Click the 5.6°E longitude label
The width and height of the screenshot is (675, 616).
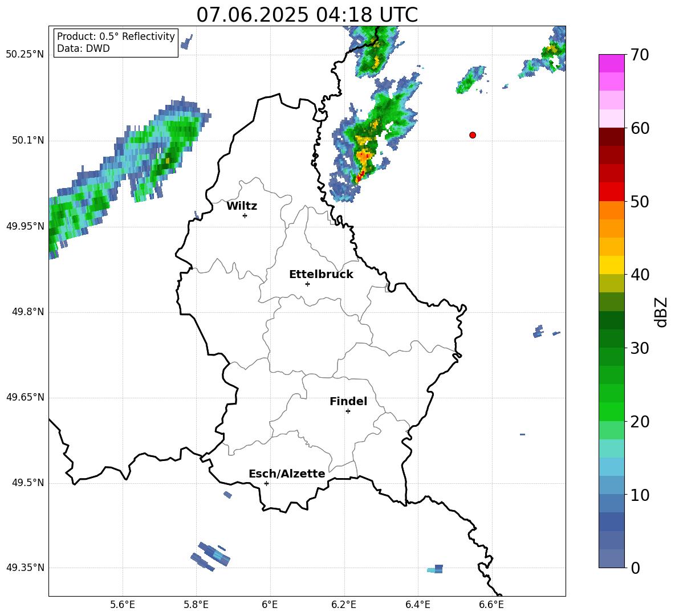tap(123, 605)
